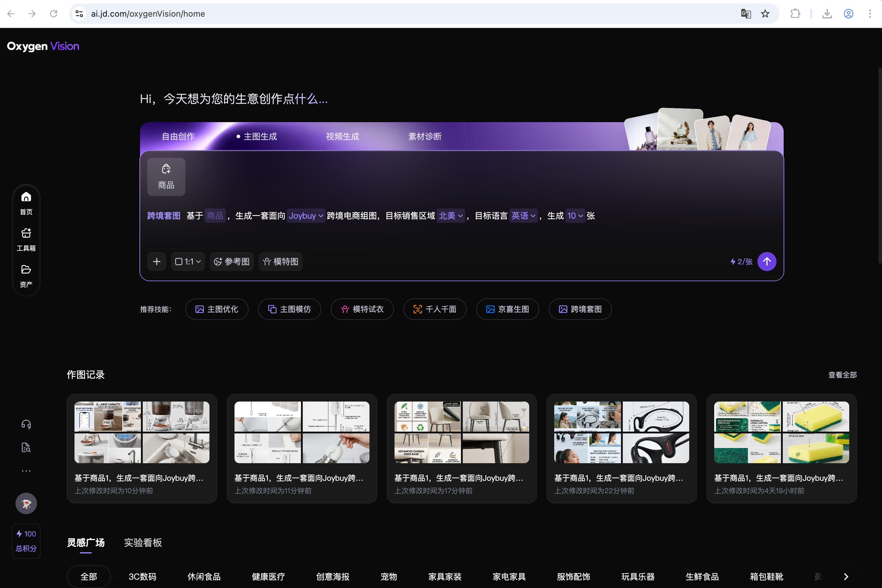The width and height of the screenshot is (882, 588).
Task: Expand the 1:1 aspect ratio dropdown
Action: [188, 261]
